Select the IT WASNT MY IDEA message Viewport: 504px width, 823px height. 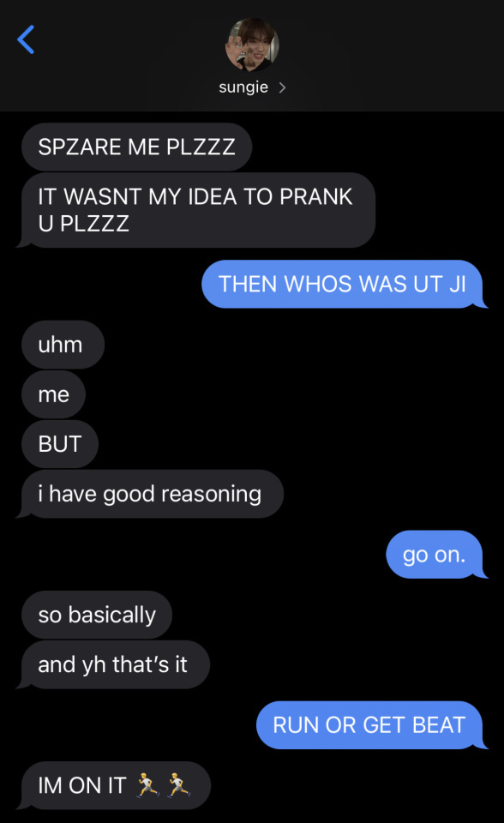pyautogui.click(x=198, y=210)
